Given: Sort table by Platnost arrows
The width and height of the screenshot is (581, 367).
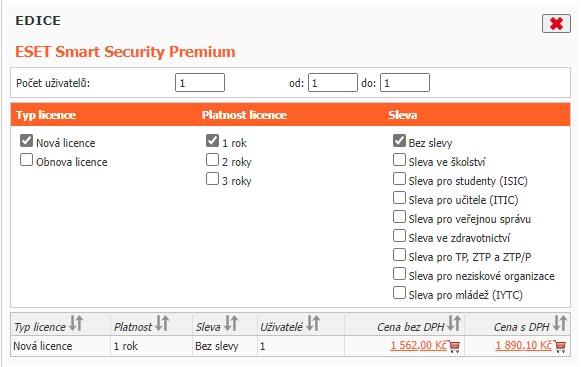Looking at the screenshot, I should [x=162, y=323].
